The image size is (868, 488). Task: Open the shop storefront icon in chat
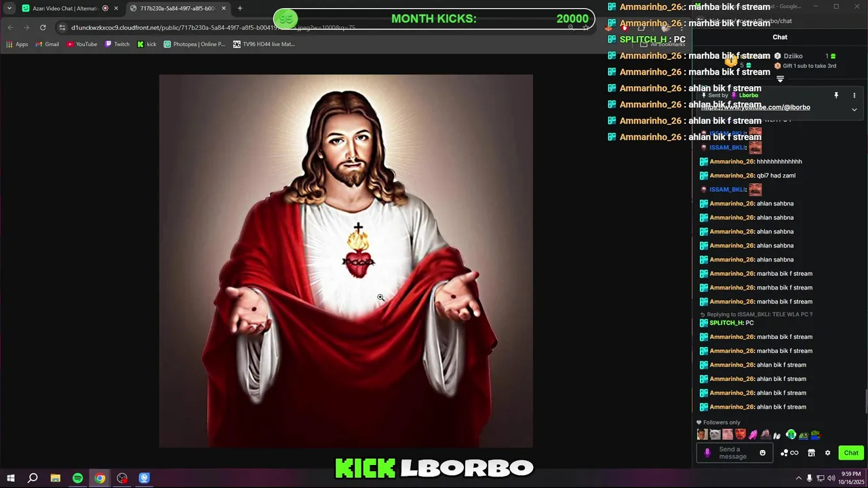pos(811,453)
